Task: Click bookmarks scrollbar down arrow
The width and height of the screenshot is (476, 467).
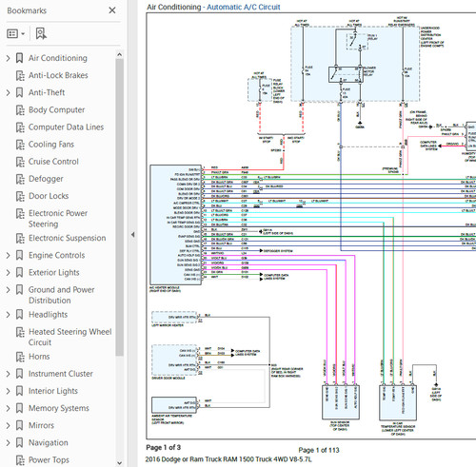Action: click(119, 463)
